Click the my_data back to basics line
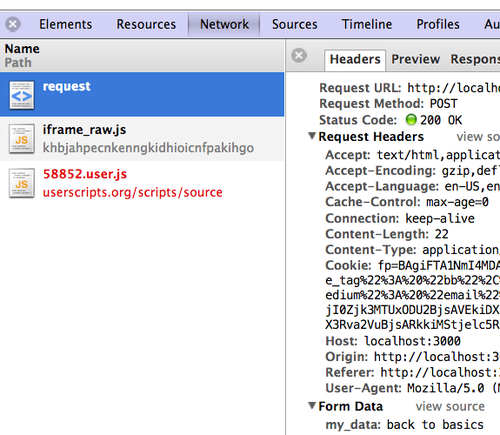The width and height of the screenshot is (500, 435). click(405, 425)
